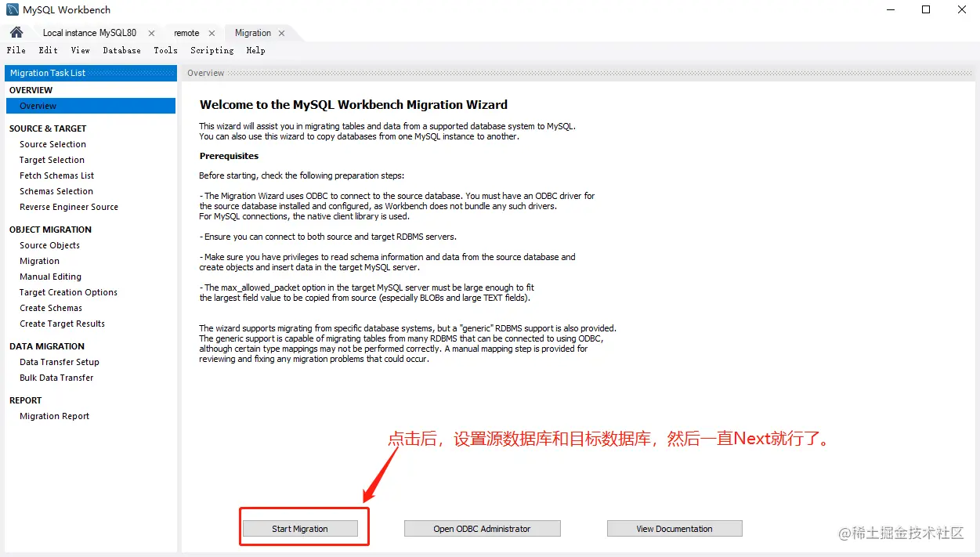Click the MySQL Workbench dolphin app icon
This screenshot has width=980, height=557.
[13, 10]
